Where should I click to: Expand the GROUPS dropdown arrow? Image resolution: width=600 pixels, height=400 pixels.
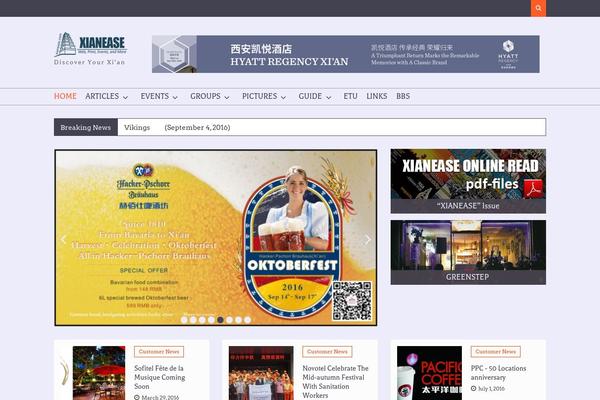227,97
